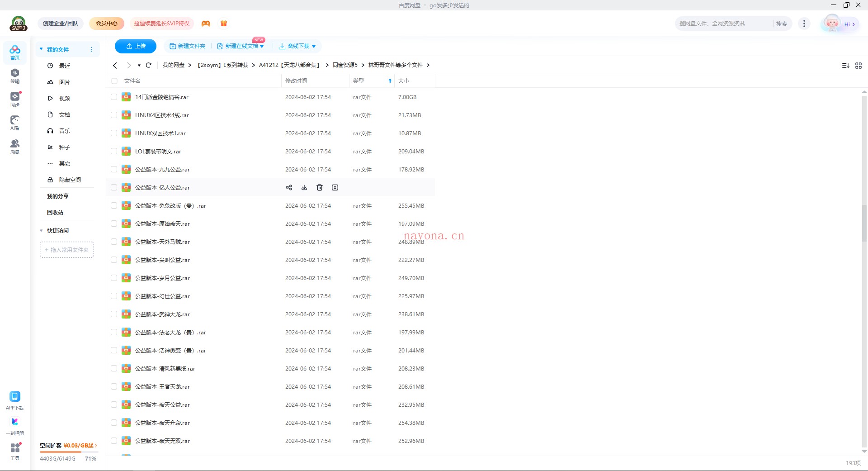Rename 公益版本-亿人公益.rar via row icon
The image size is (868, 471).
335,187
